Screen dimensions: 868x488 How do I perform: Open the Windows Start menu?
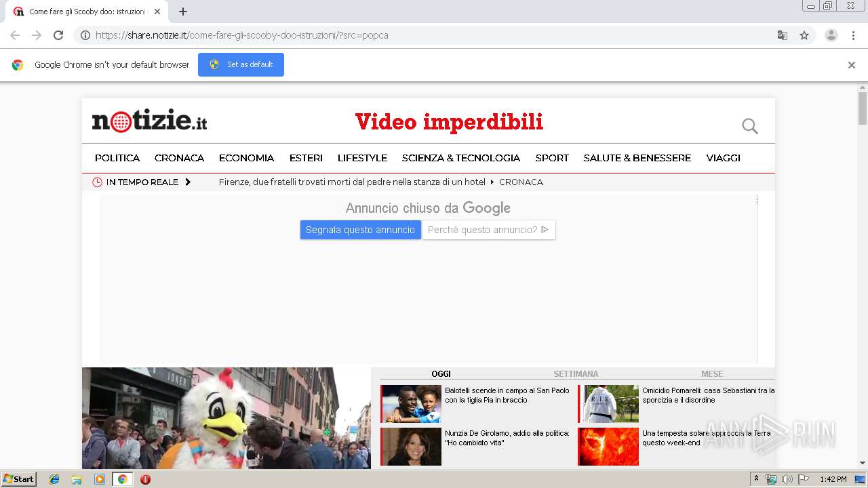(18, 479)
